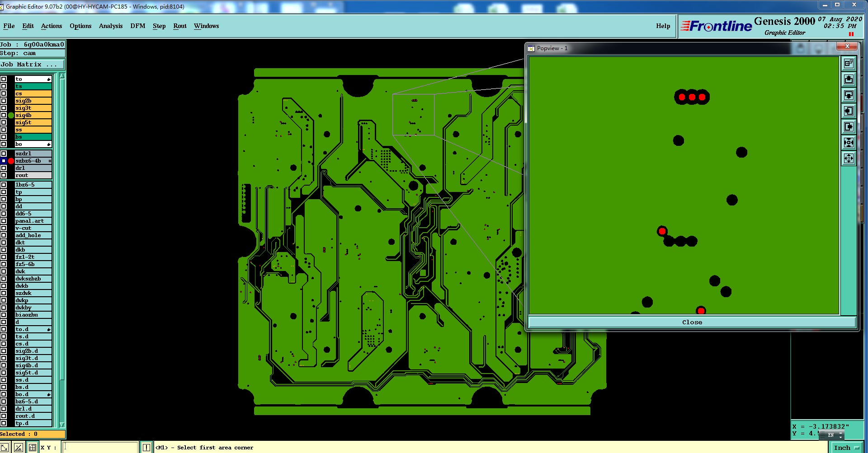The height and width of the screenshot is (453, 868).
Task: Click the red color swatch of szbz6-4b layer
Action: 11,161
